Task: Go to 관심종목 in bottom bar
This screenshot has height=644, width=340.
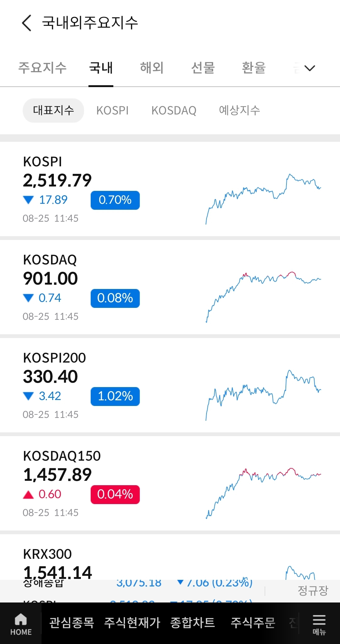Action: coord(72,623)
